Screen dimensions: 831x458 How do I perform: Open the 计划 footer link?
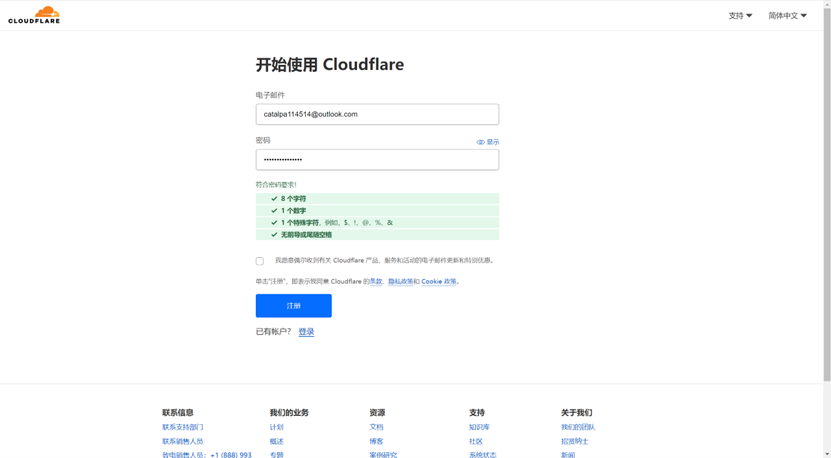(277, 427)
